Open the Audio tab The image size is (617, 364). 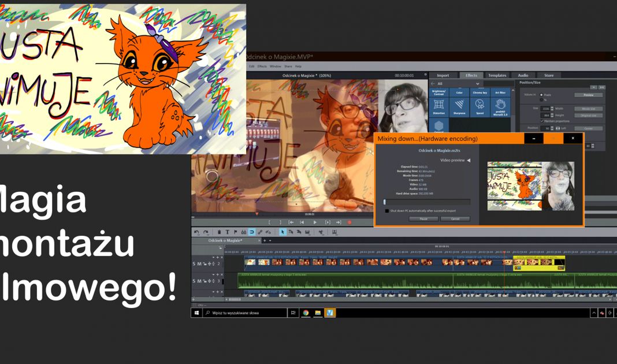pos(523,75)
